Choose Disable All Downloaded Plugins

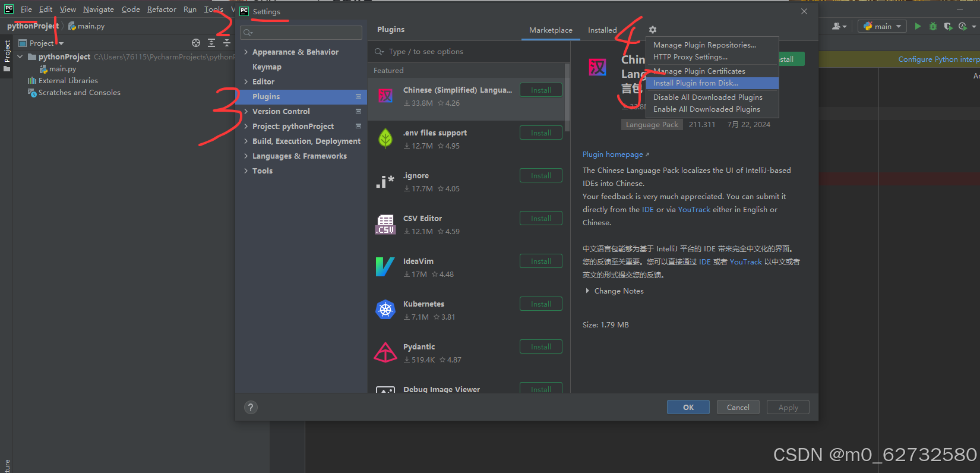click(712, 97)
